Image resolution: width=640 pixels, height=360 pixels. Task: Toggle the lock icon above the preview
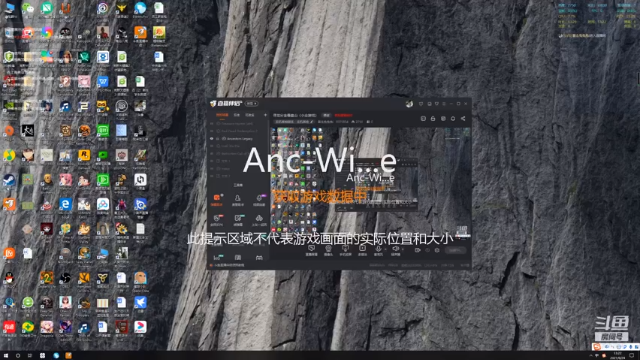coord(433,118)
